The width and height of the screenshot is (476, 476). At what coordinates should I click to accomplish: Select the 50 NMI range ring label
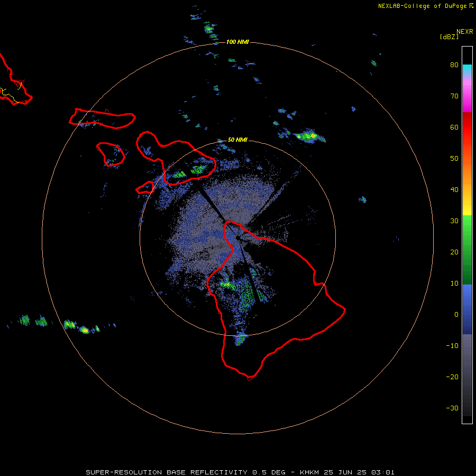pos(237,140)
